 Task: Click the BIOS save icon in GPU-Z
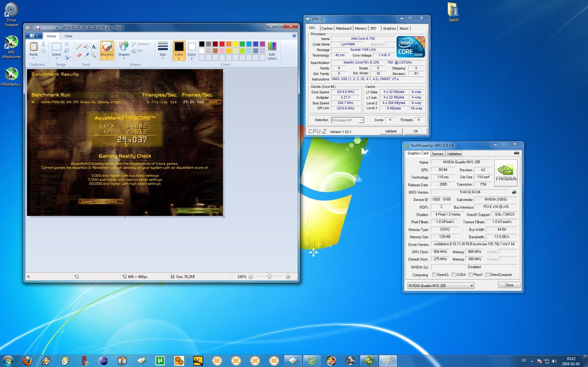point(514,192)
